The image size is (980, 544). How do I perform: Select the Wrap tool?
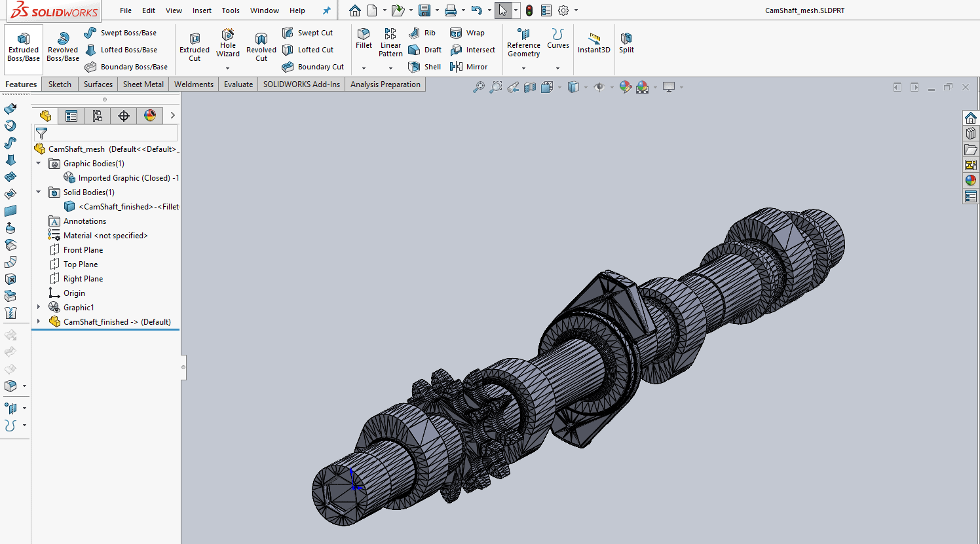(x=467, y=33)
